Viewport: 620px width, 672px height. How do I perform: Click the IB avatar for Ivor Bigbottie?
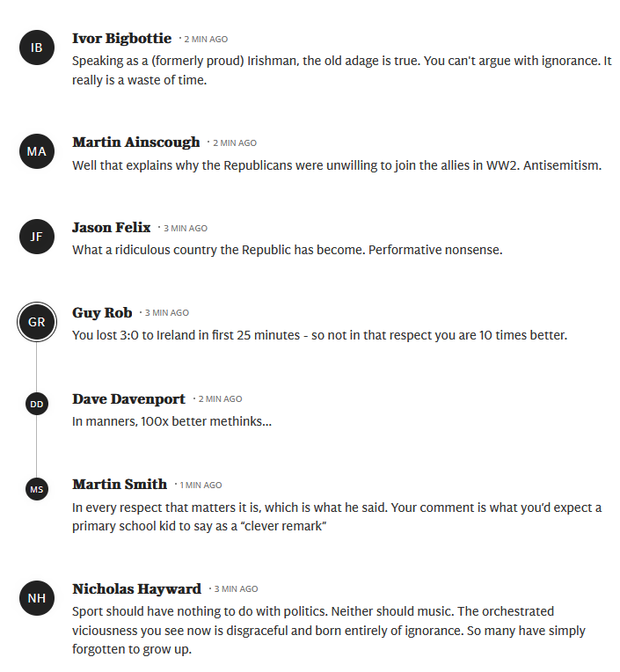pos(37,47)
